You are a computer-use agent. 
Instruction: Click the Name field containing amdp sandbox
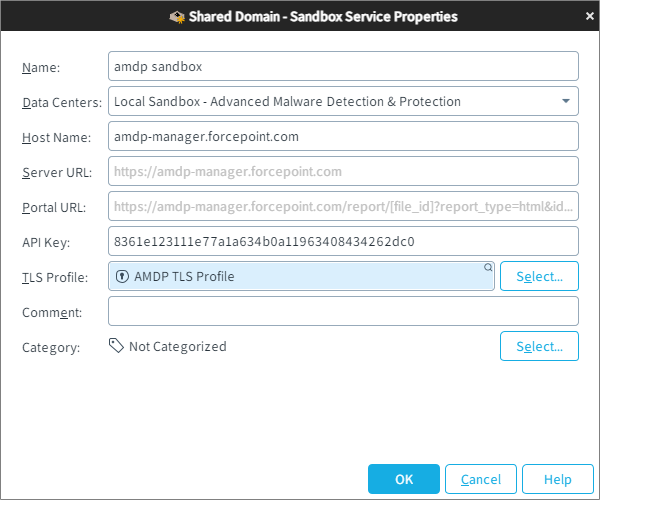(x=343, y=66)
